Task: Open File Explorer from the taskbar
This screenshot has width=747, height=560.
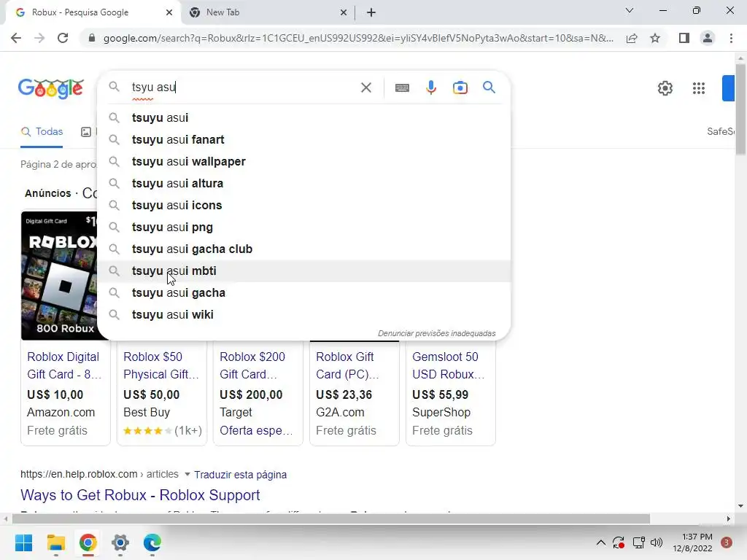Action: [x=55, y=542]
